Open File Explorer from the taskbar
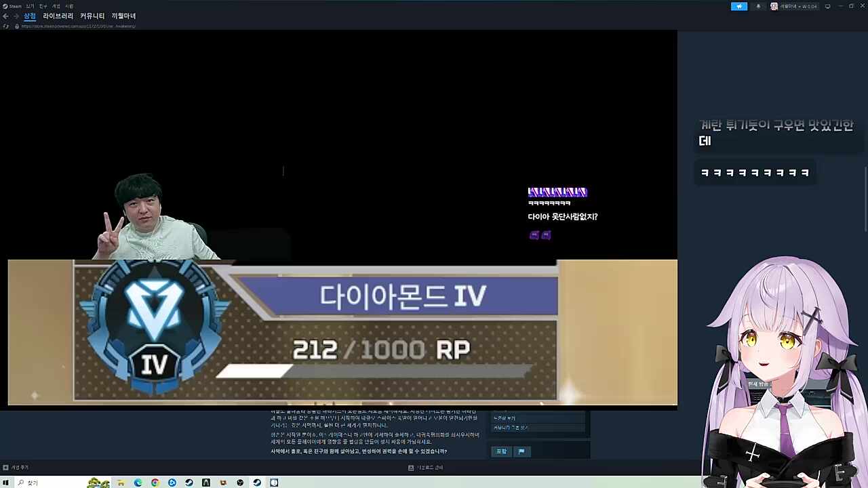The width and height of the screenshot is (868, 488). coord(121,483)
